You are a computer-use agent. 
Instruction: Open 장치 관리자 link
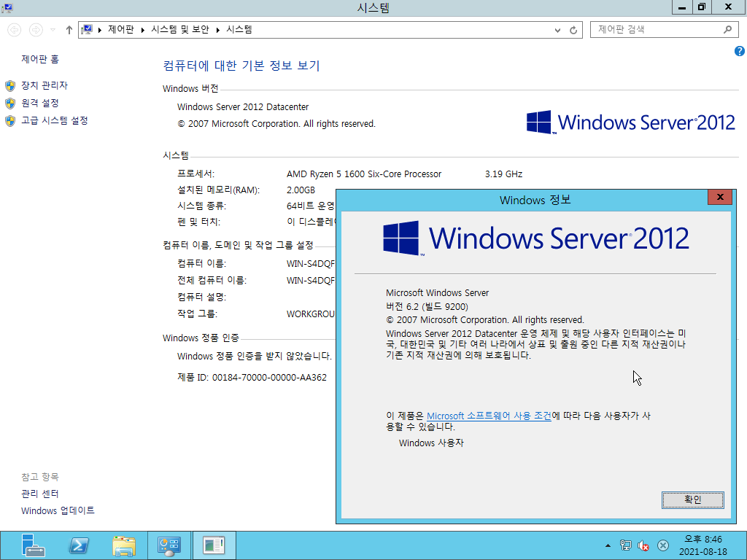pyautogui.click(x=44, y=86)
